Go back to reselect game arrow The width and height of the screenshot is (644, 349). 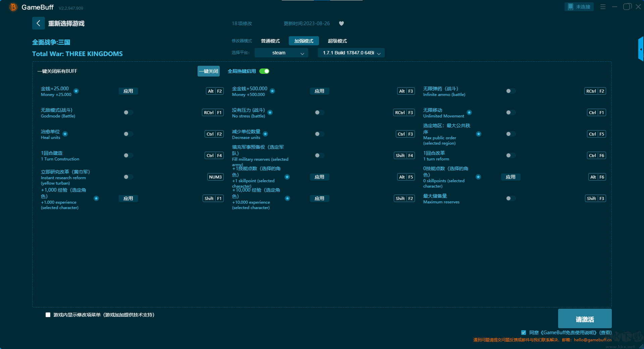coord(38,23)
